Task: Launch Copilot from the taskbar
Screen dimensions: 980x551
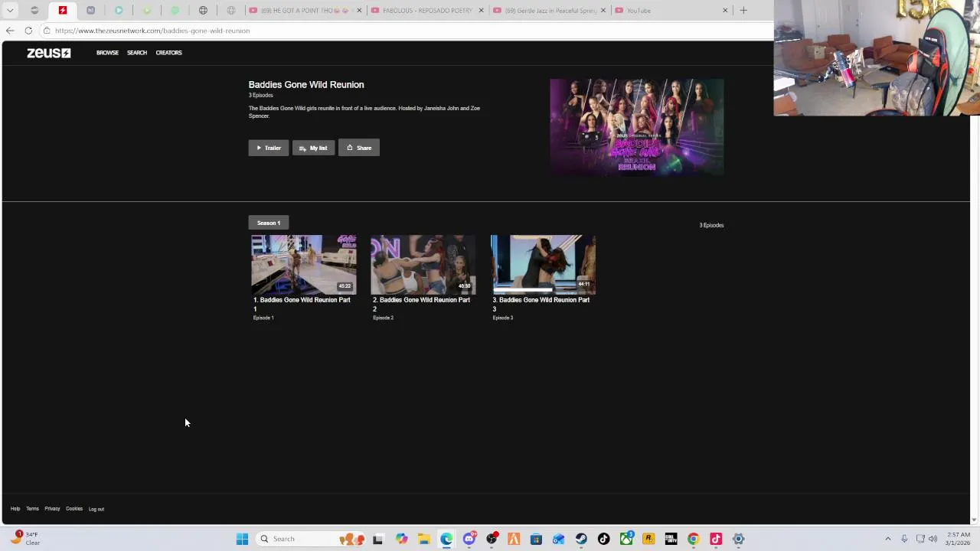Action: coord(401,539)
